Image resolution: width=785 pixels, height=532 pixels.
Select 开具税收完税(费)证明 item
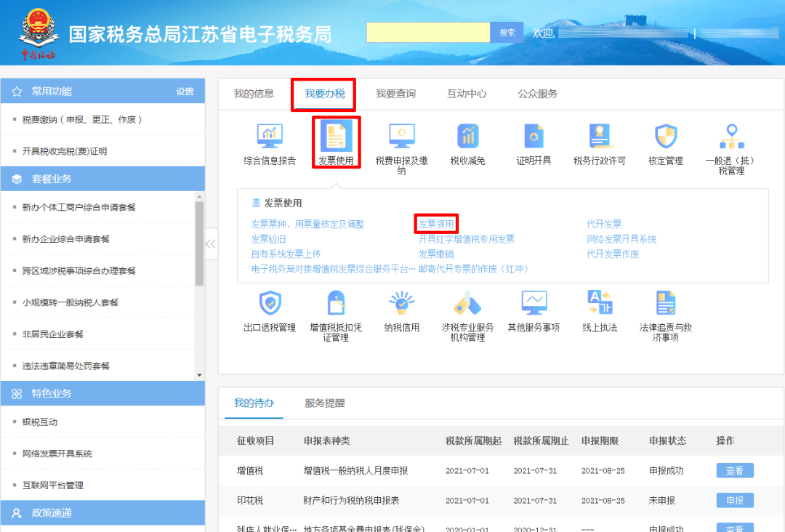(65, 151)
